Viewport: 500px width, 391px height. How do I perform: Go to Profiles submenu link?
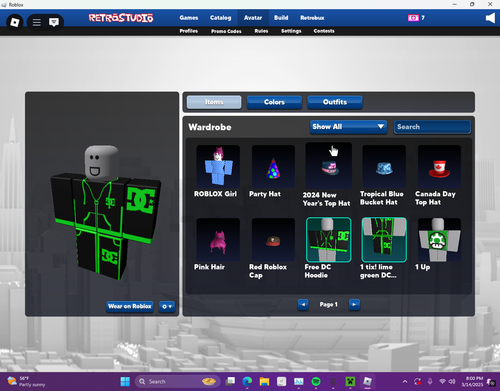189,31
